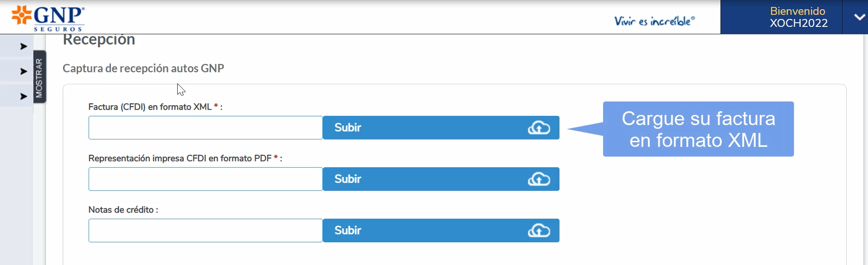Click the 'Cargue su factura' callout
This screenshot has width=868, height=265.
pyautogui.click(x=698, y=129)
